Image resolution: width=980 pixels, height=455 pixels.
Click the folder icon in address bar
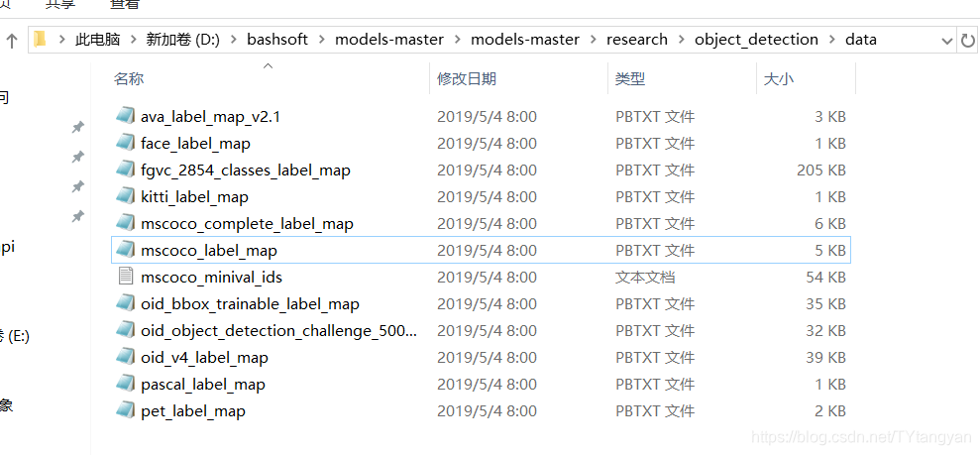click(x=41, y=40)
